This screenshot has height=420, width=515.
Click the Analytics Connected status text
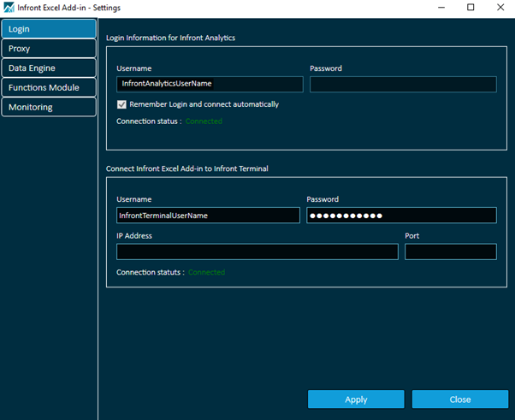204,121
